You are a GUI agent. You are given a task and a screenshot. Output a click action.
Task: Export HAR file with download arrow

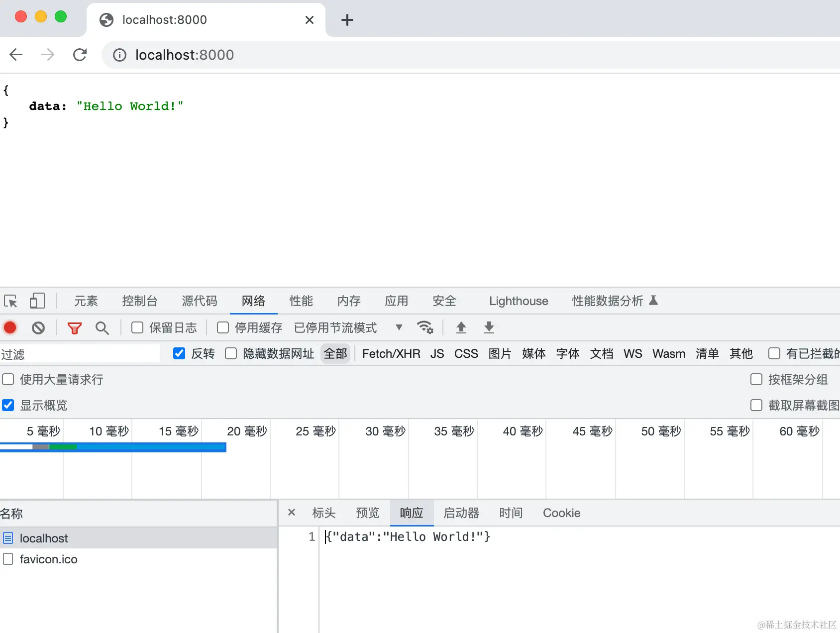[x=489, y=327]
